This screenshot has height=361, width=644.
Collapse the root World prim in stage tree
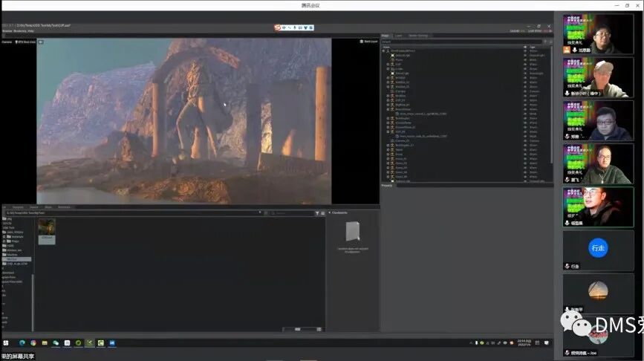coord(383,51)
